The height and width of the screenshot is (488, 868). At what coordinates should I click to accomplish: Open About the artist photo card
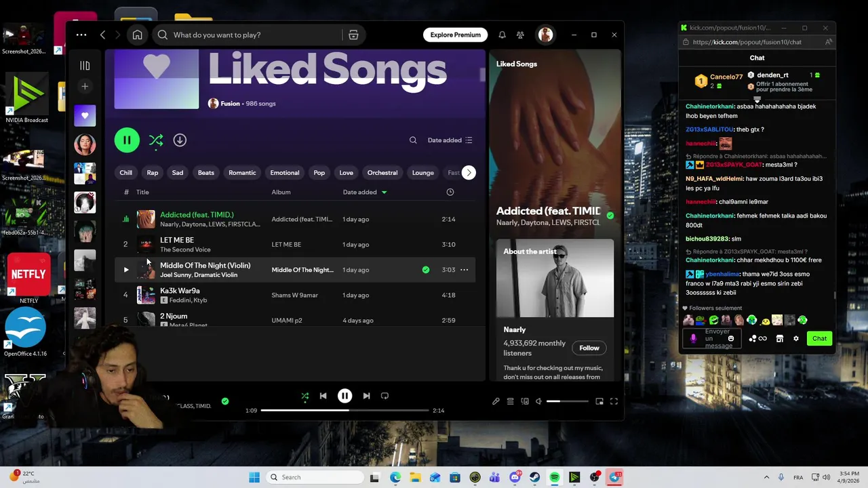point(555,278)
